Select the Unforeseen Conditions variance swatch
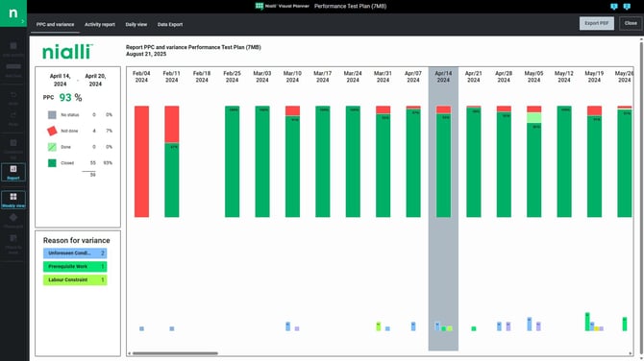The height and width of the screenshot is (361, 644). pos(75,253)
